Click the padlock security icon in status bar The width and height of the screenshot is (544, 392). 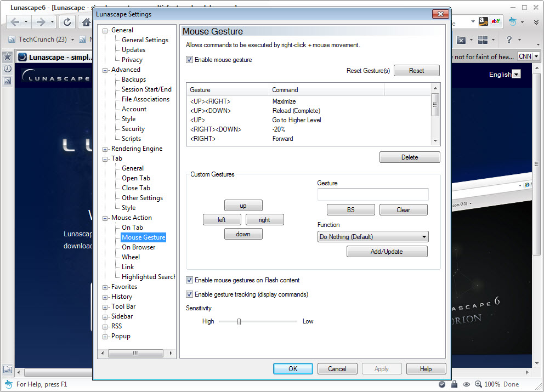point(454,384)
